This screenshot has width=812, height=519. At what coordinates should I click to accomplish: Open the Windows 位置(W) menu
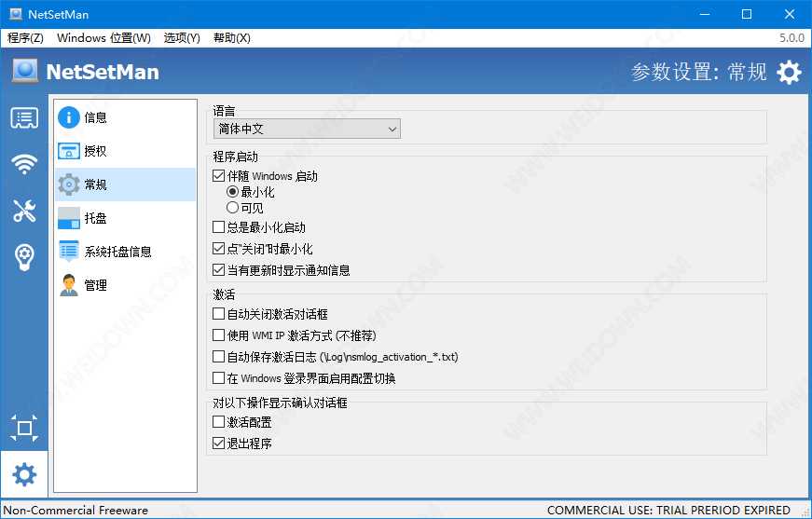click(x=103, y=38)
